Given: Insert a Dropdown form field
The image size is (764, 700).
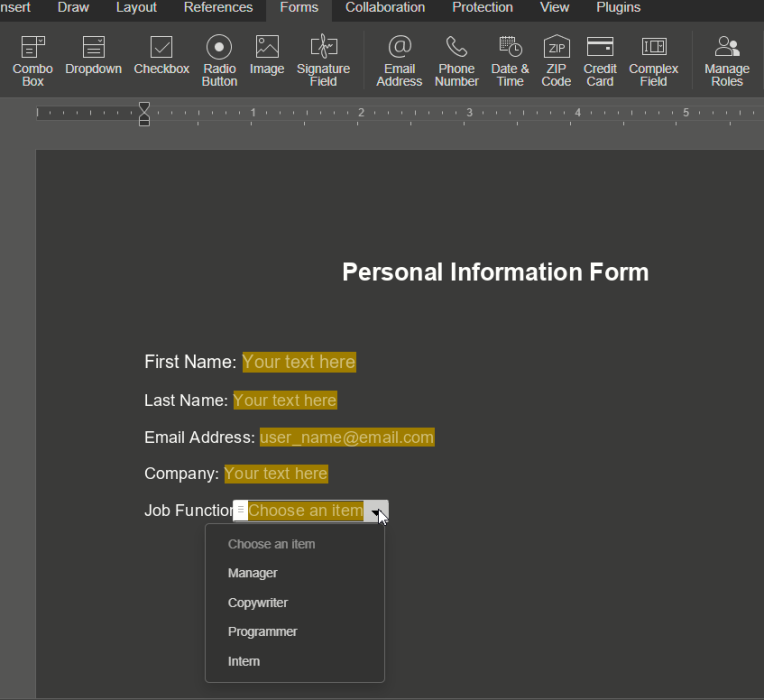Looking at the screenshot, I should click(94, 55).
